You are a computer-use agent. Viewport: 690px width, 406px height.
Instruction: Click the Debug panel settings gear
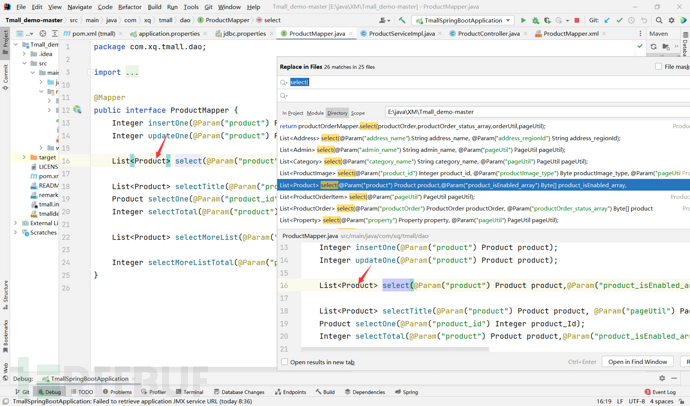tap(662, 379)
